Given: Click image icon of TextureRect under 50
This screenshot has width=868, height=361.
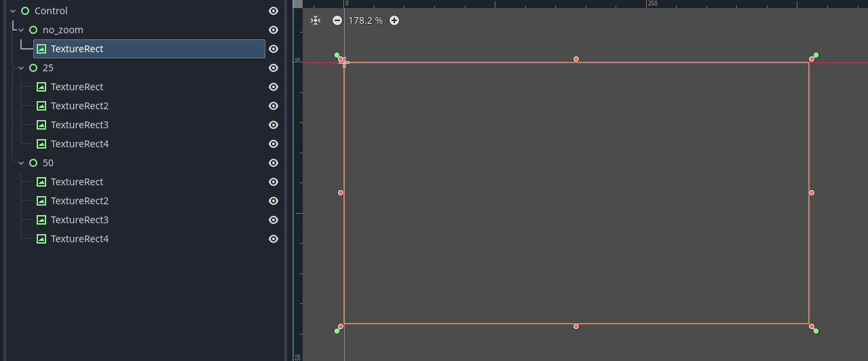Looking at the screenshot, I should click(41, 182).
